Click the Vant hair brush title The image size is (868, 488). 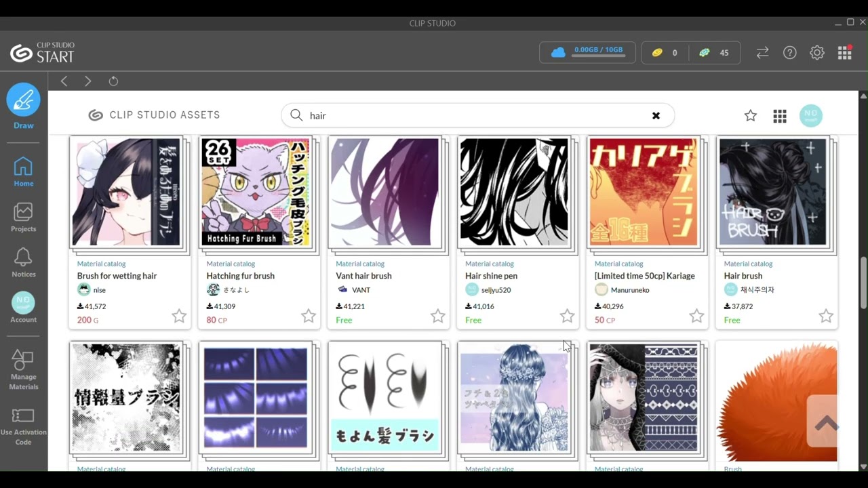(x=363, y=276)
